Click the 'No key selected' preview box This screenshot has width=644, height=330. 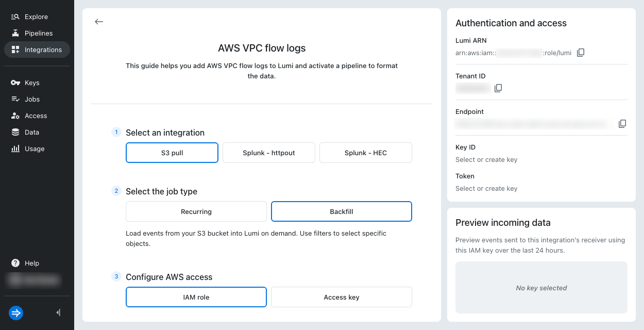pyautogui.click(x=541, y=288)
